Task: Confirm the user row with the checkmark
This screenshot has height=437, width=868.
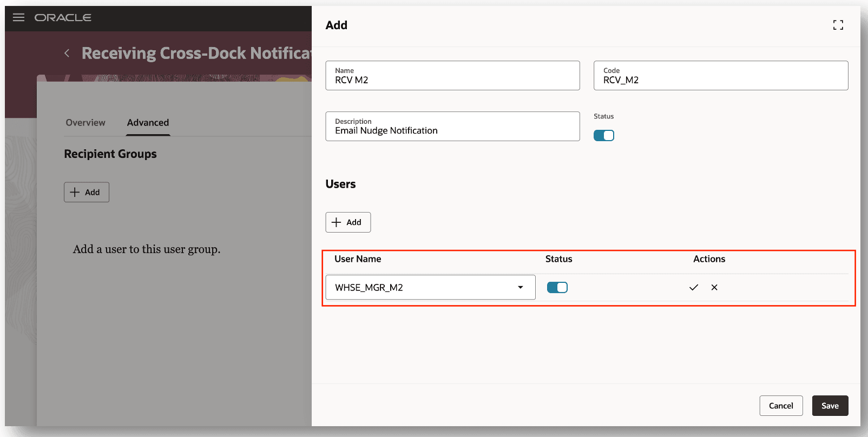Action: click(x=694, y=287)
